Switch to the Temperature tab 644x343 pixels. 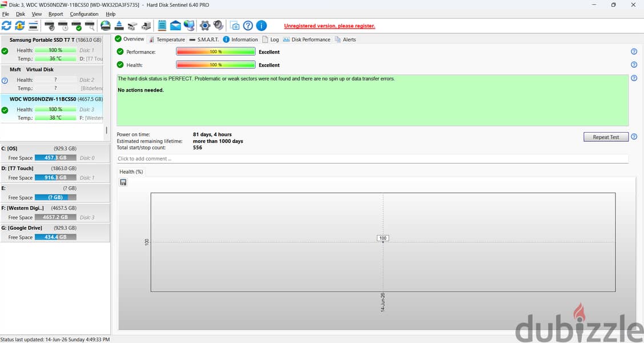(167, 39)
